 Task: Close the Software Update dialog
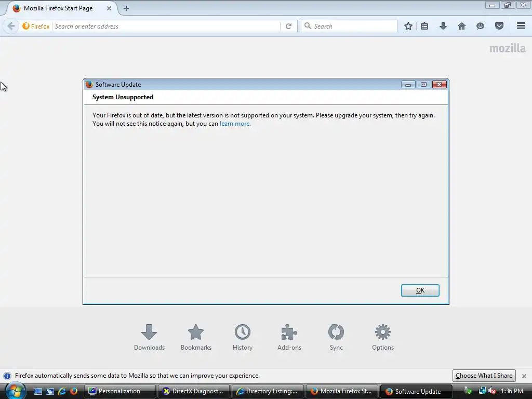tap(440, 85)
